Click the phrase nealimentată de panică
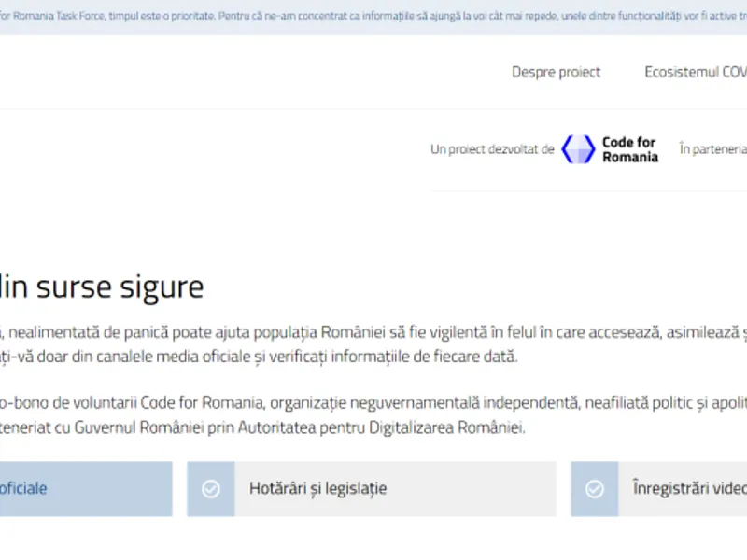The image size is (747, 560). click(x=79, y=331)
